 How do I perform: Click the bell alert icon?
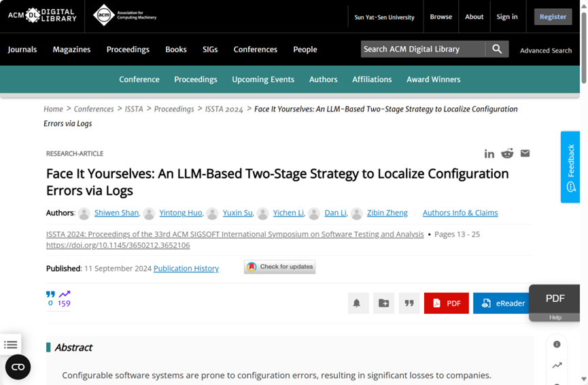click(x=356, y=303)
